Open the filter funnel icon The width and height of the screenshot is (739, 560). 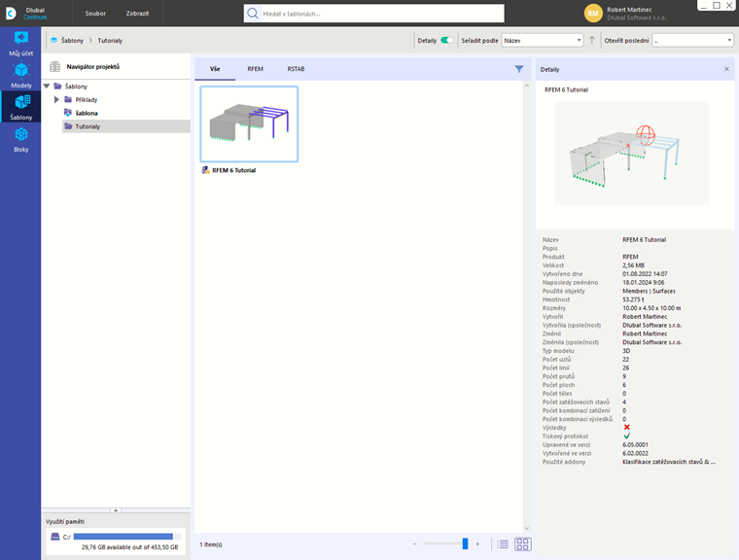point(519,69)
